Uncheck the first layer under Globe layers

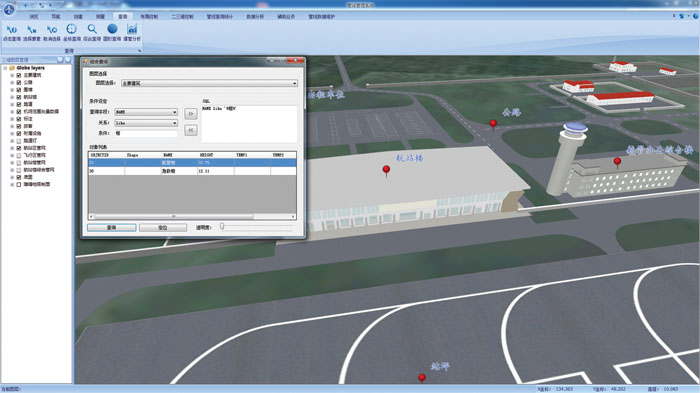pyautogui.click(x=19, y=75)
